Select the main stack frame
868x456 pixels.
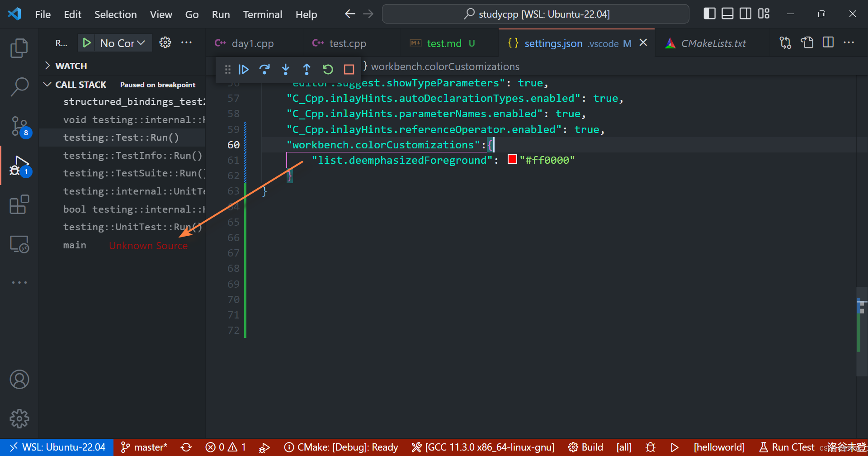coord(122,245)
